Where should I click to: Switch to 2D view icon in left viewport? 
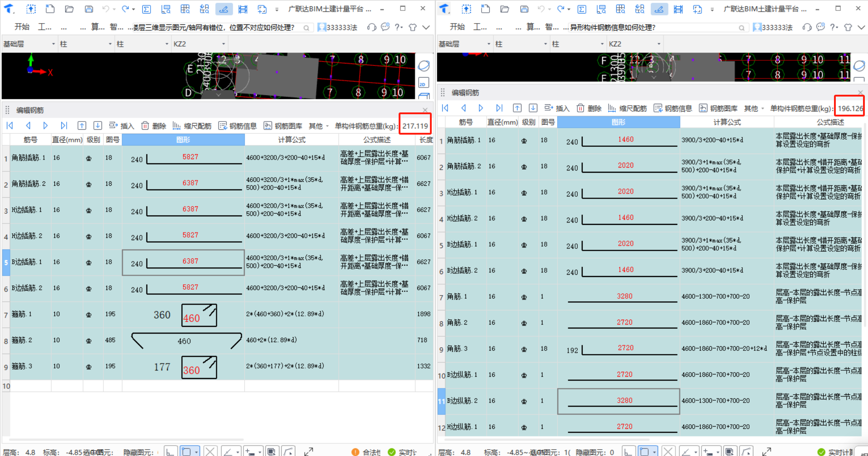pos(423,83)
